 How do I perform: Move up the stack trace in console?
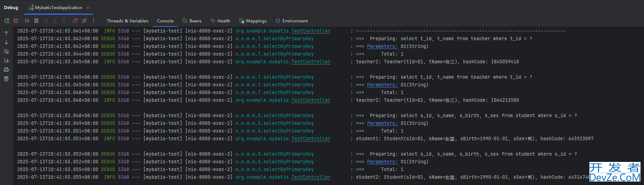pyautogui.click(x=6, y=33)
